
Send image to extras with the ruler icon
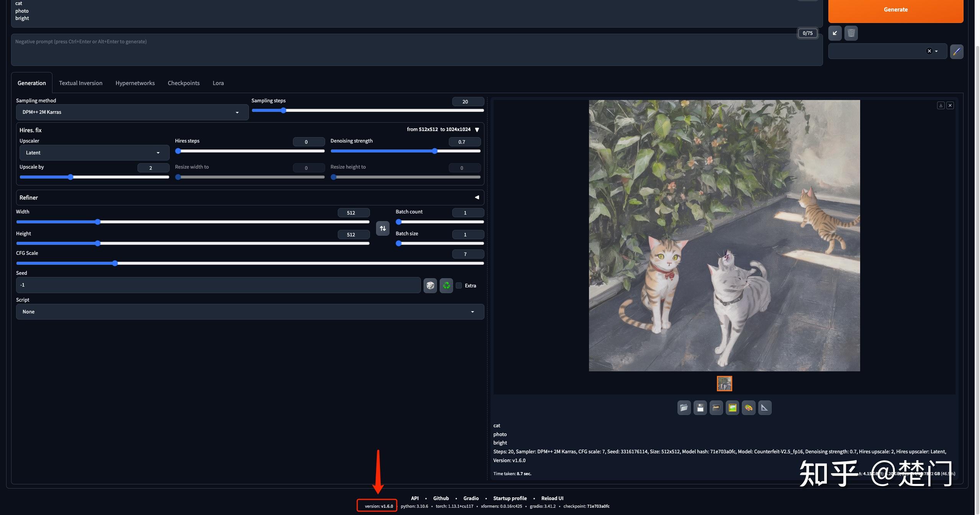[764, 407]
